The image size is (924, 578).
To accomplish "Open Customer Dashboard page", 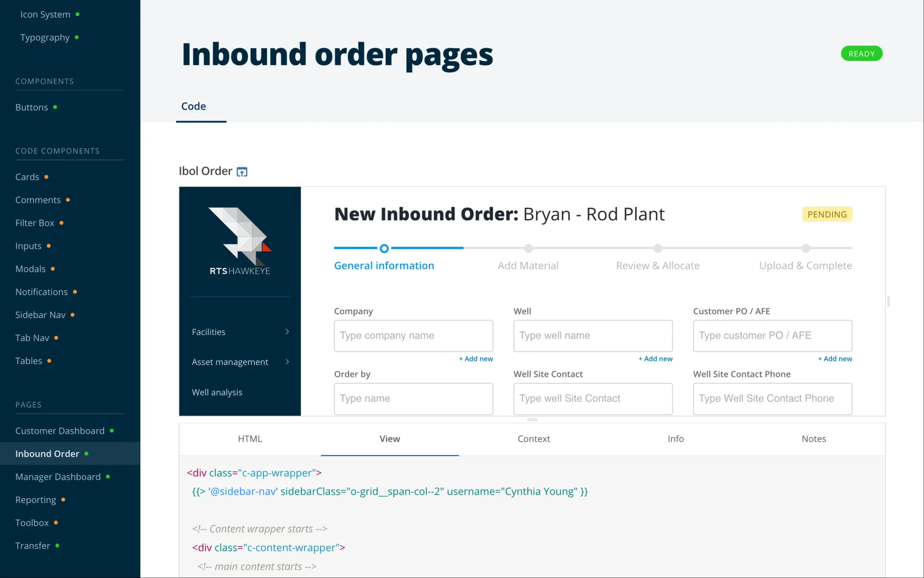I will coord(60,431).
